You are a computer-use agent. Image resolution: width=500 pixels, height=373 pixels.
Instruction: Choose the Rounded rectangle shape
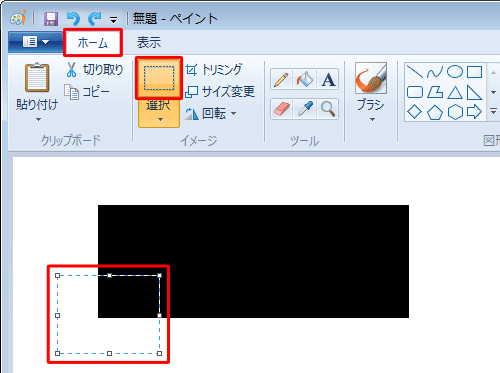click(x=415, y=92)
